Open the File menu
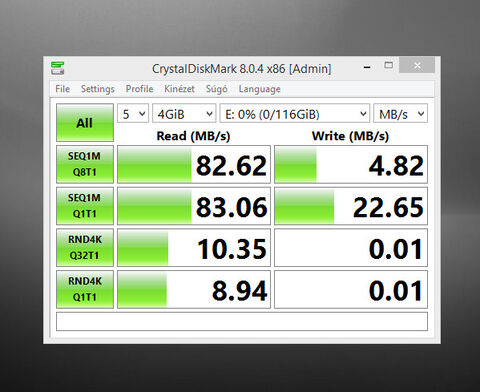The width and height of the screenshot is (480, 392). pyautogui.click(x=63, y=89)
